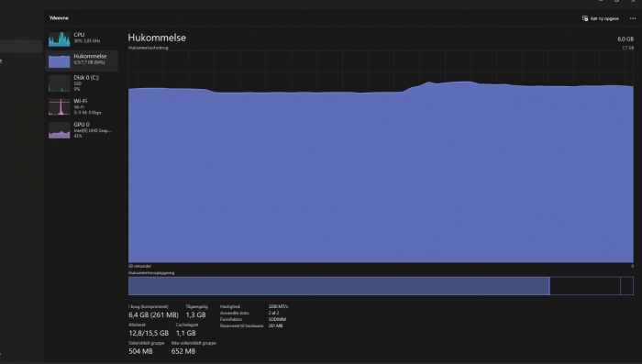Click the free segment at composition bar end
Screen dimensions: 642x364
626,286
